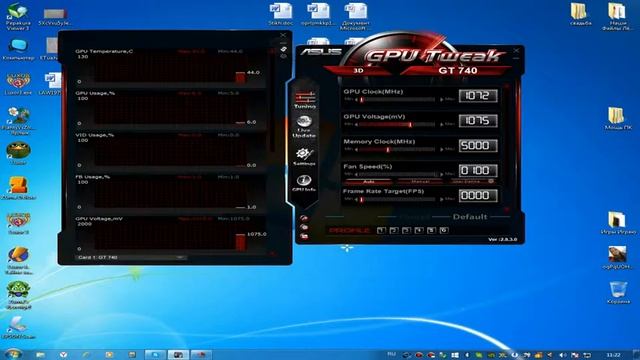The image size is (640, 360).
Task: Select the GT 740 card tab
Action: tap(458, 71)
